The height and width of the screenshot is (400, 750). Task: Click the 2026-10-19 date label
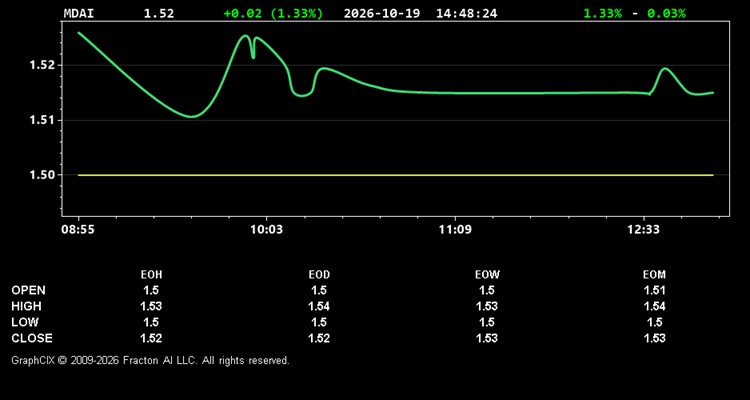[382, 13]
